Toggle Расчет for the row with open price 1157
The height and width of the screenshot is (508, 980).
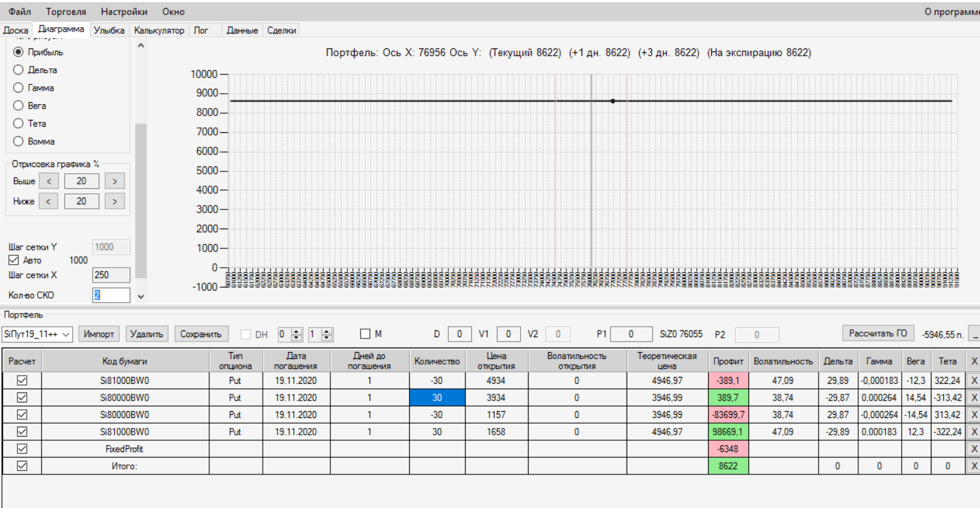(22, 414)
